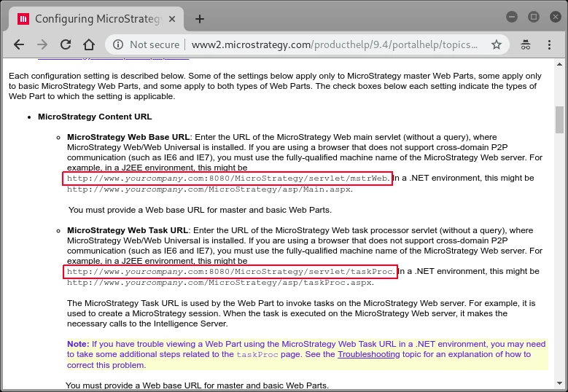Click the browser back arrow
This screenshot has width=568, height=392.
tap(19, 44)
